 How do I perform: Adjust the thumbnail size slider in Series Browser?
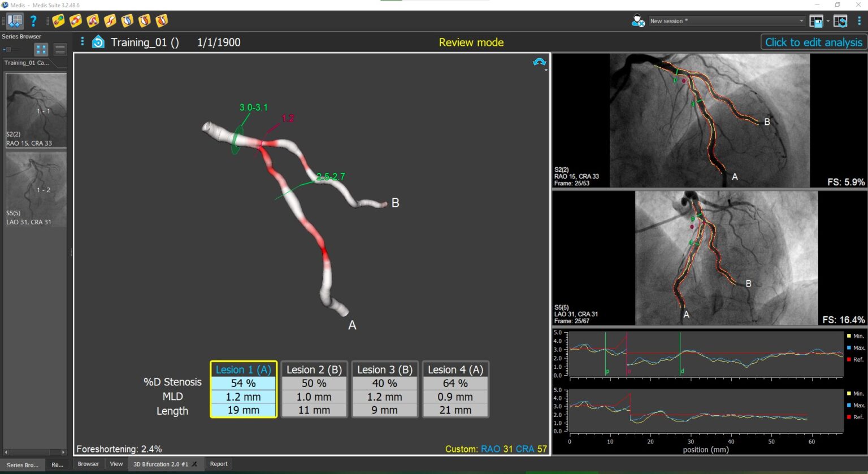(x=8, y=50)
